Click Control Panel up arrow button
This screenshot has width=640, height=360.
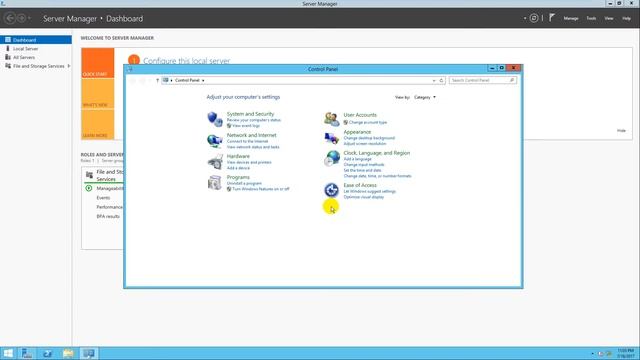coord(157,80)
